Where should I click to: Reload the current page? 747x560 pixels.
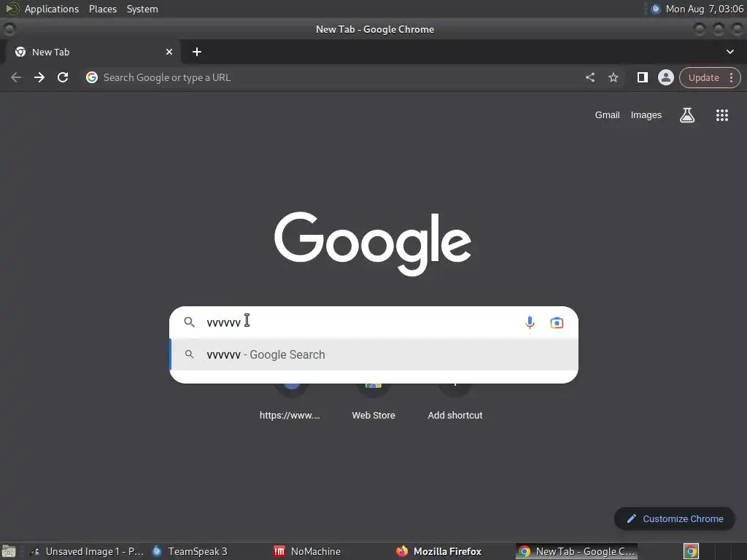point(63,77)
